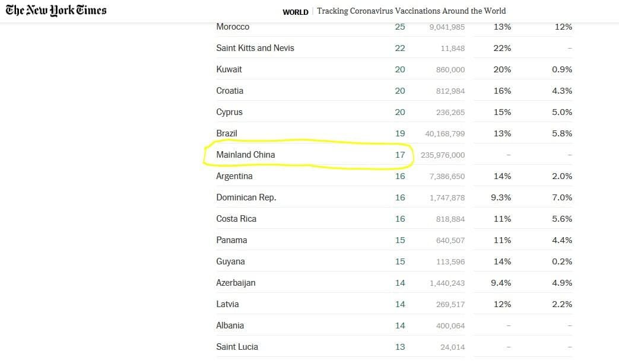Screen dimensions: 619x364
Task: Click Cyprus's 5.0% fully vaccinated value
Action: 562,112
